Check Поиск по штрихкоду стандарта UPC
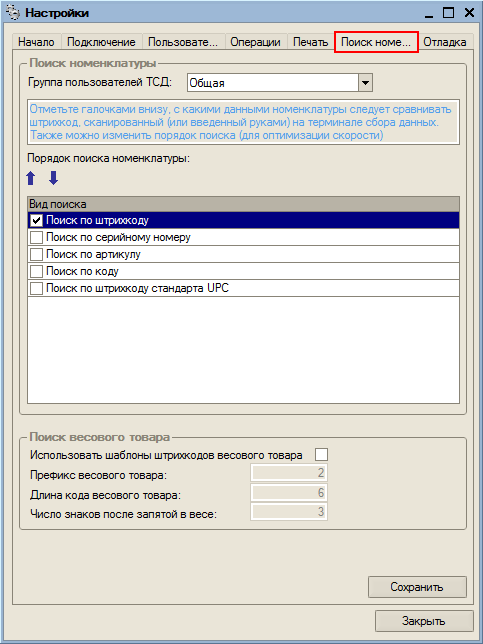 37,289
